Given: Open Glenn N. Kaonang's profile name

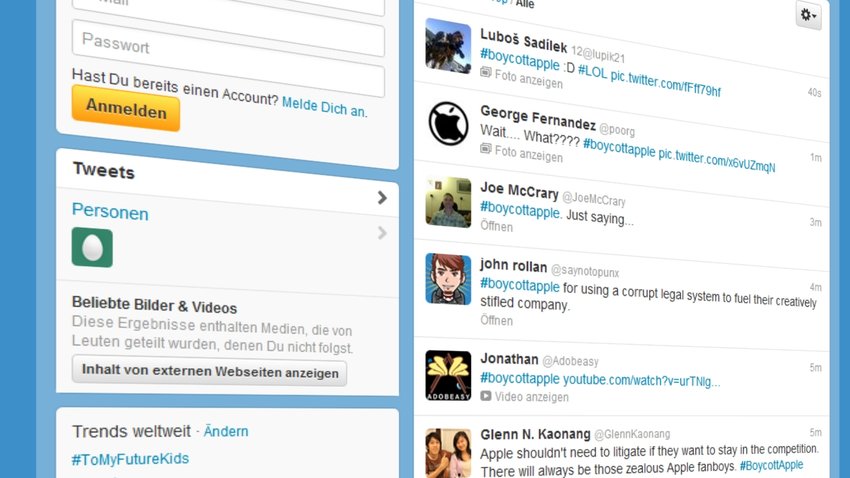Looking at the screenshot, I should (535, 434).
